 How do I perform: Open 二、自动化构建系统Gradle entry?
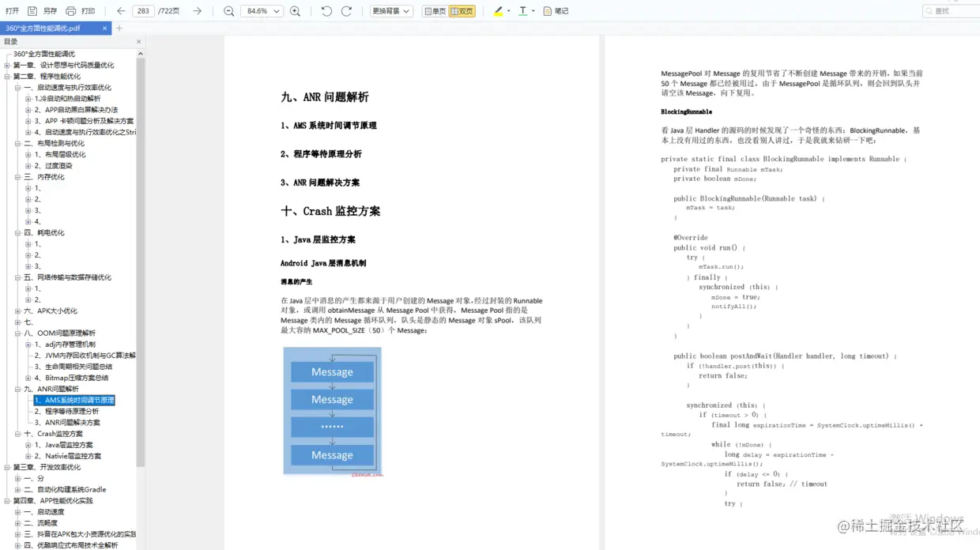point(65,490)
